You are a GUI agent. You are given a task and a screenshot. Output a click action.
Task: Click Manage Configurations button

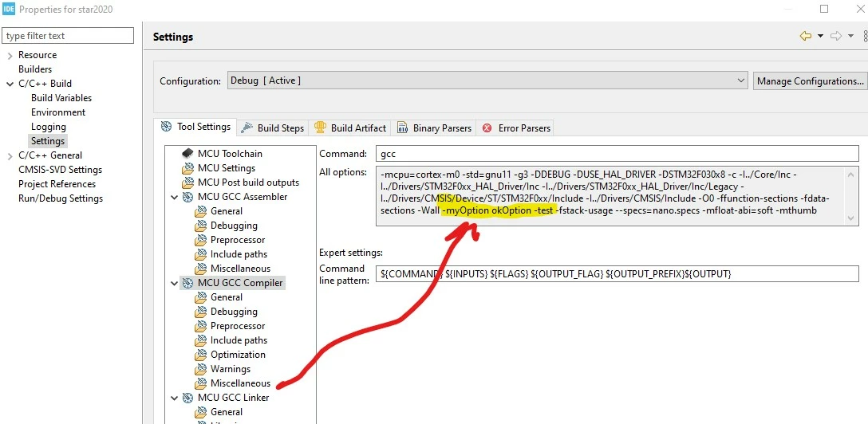point(810,80)
